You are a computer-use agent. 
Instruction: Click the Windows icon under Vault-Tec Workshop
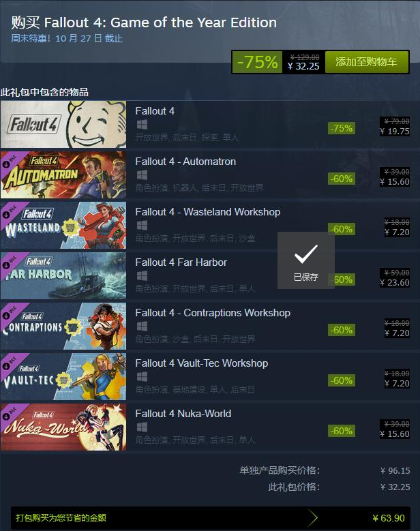(x=142, y=377)
